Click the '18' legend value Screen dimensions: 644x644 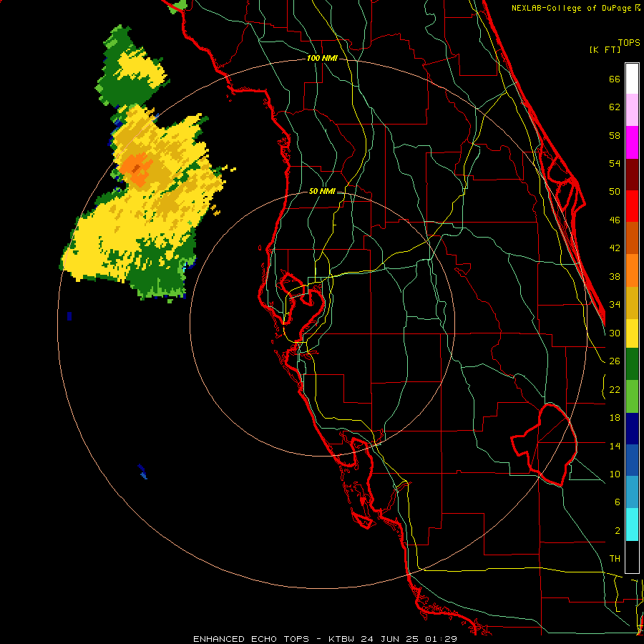click(615, 418)
